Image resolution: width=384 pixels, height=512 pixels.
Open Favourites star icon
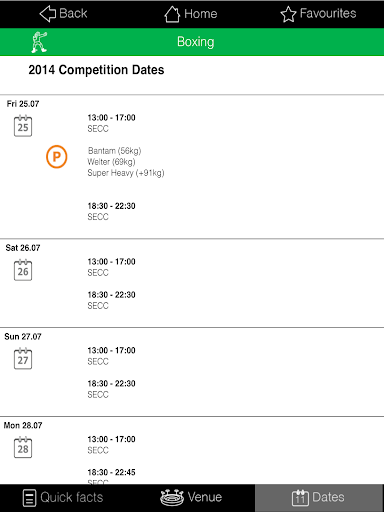(288, 14)
